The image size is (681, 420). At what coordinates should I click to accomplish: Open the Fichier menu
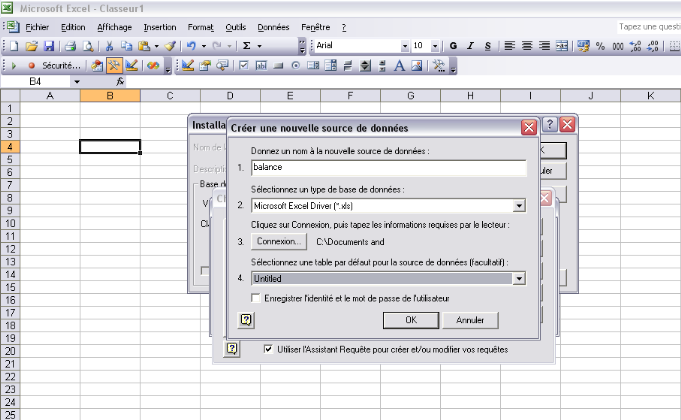(37, 27)
